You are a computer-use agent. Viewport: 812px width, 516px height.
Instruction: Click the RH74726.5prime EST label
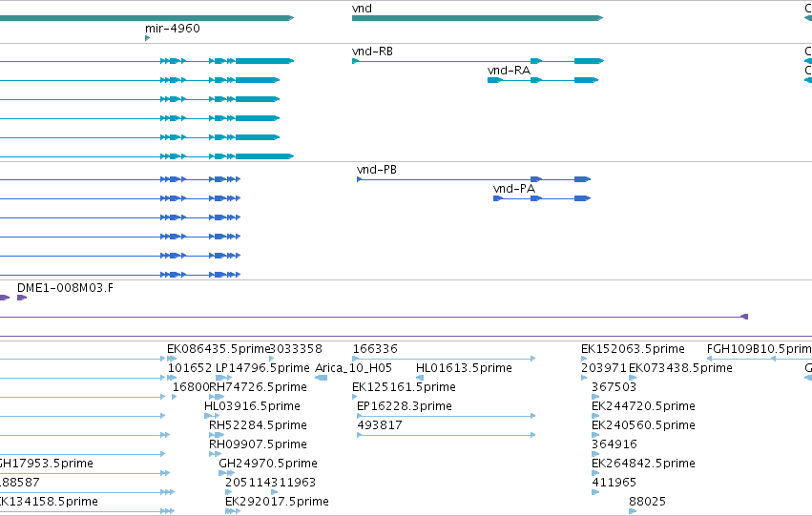(258, 387)
